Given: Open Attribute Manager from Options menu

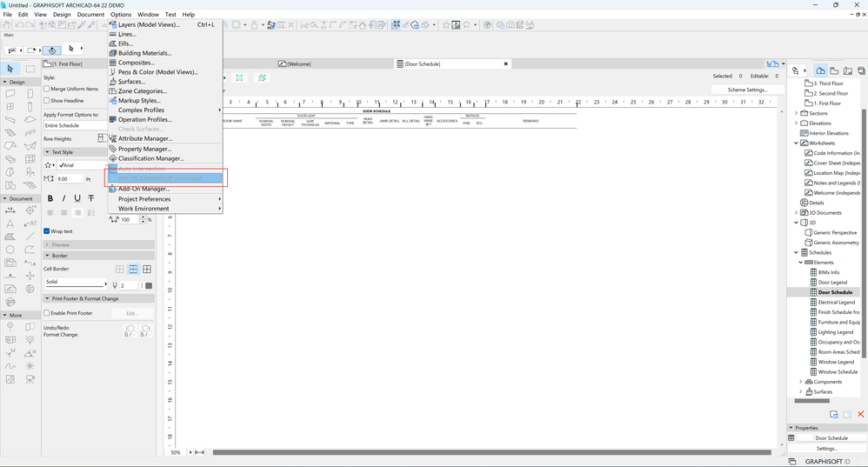Looking at the screenshot, I should 144,138.
